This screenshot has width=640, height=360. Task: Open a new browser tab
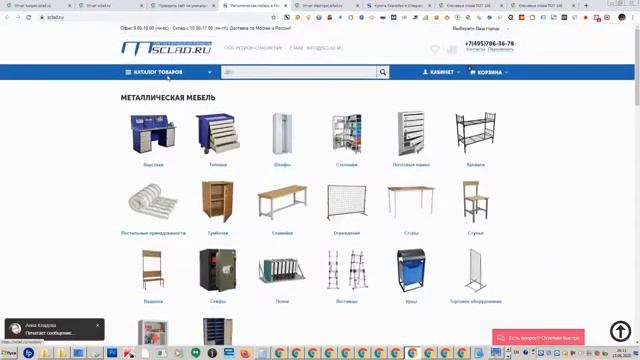pyautogui.click(x=586, y=6)
